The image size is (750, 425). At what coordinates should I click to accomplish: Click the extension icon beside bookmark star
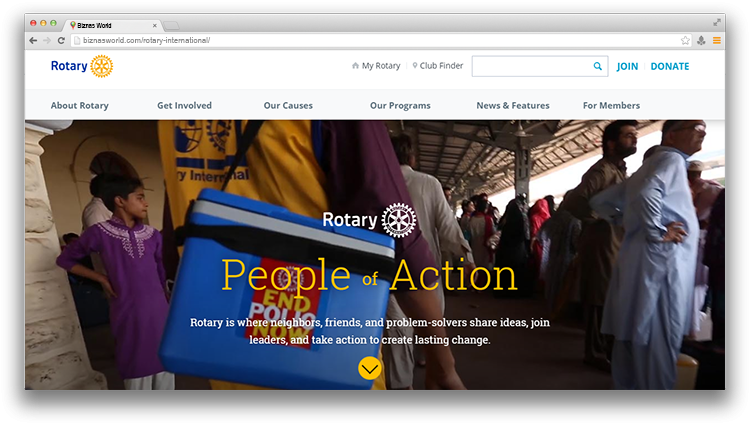(x=701, y=41)
